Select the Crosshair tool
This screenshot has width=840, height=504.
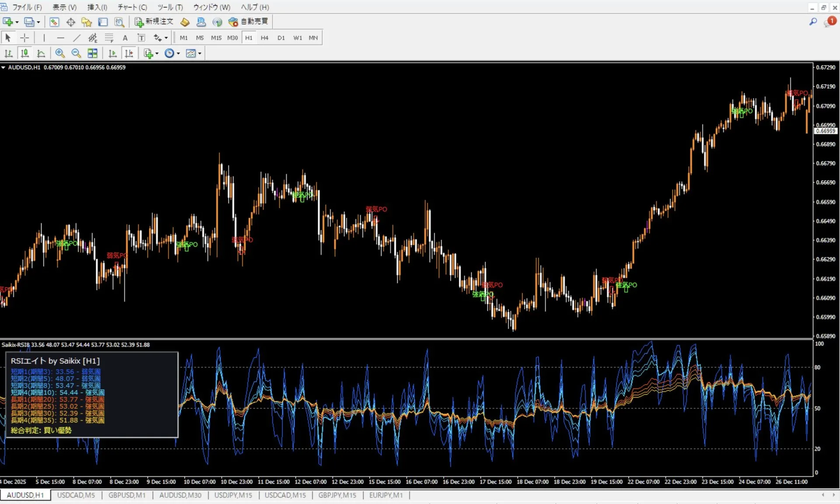(x=24, y=38)
